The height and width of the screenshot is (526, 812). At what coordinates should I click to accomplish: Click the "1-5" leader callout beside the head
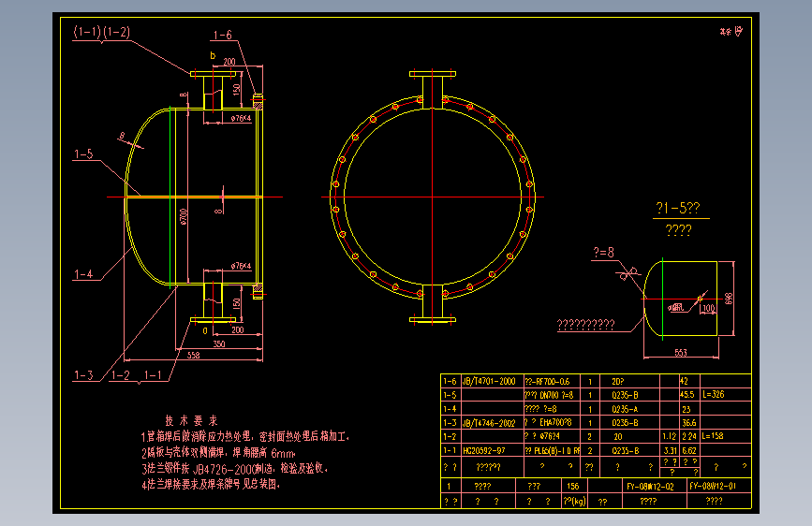[x=84, y=153]
